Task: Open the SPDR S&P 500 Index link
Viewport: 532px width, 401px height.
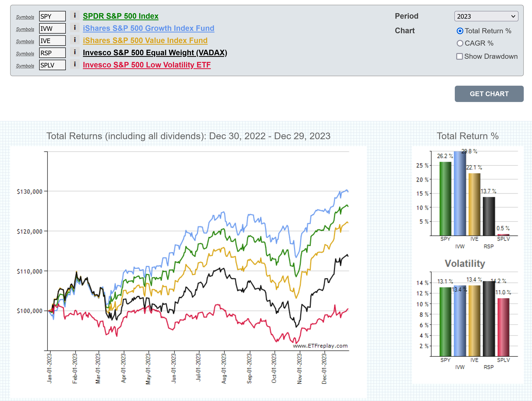Action: pos(120,16)
